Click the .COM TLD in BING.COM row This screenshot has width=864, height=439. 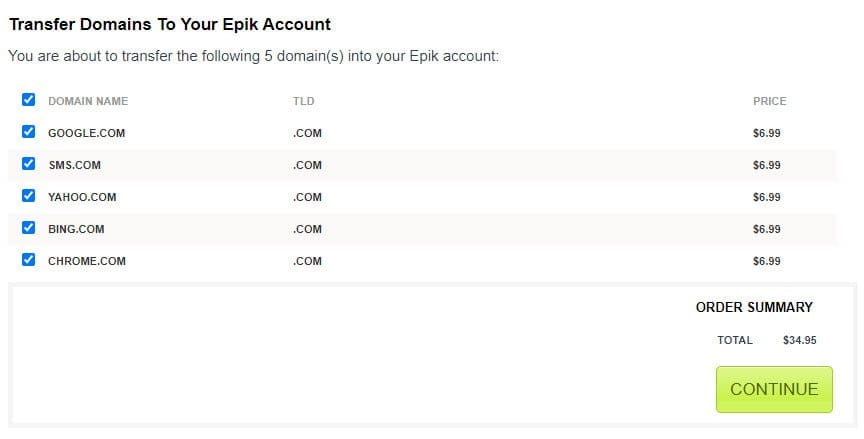click(x=307, y=229)
